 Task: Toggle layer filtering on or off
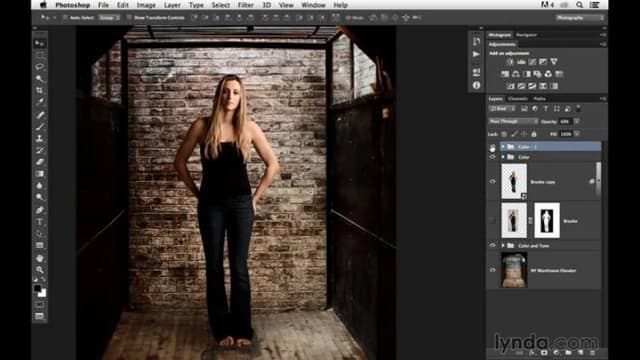578,109
